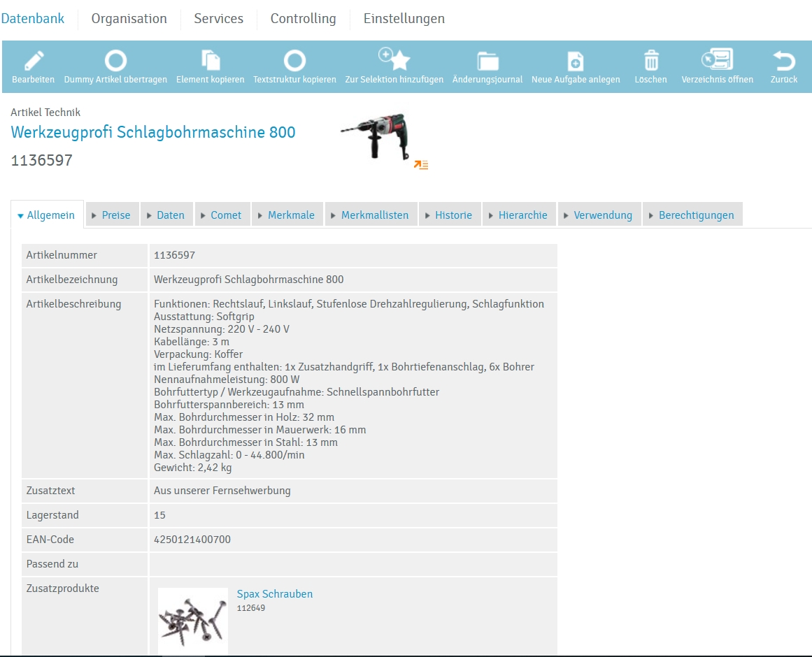Click article number 1136597 under heading
The width and height of the screenshot is (812, 657).
click(42, 160)
